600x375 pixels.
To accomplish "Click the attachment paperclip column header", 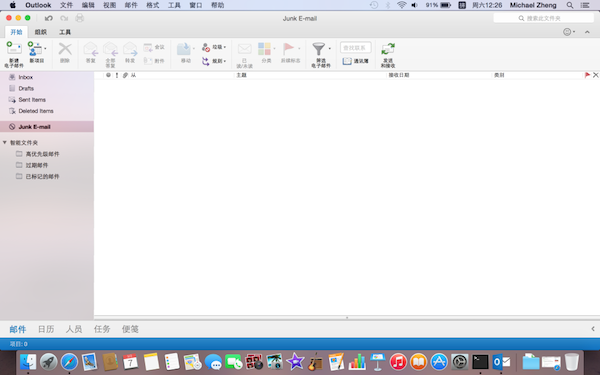I will (x=125, y=75).
